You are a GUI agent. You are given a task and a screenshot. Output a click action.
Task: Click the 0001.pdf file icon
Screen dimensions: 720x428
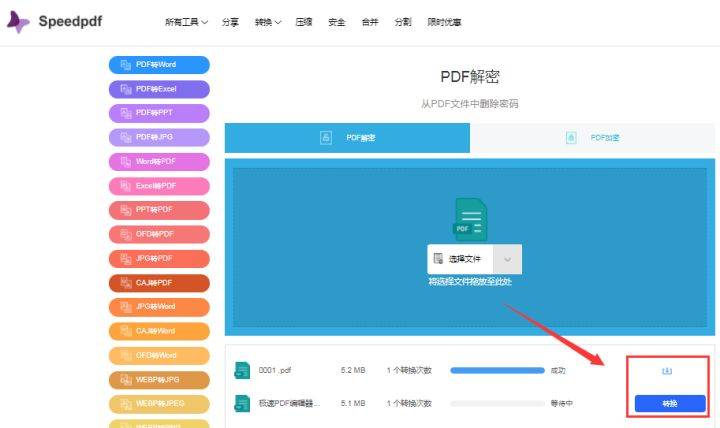point(242,370)
